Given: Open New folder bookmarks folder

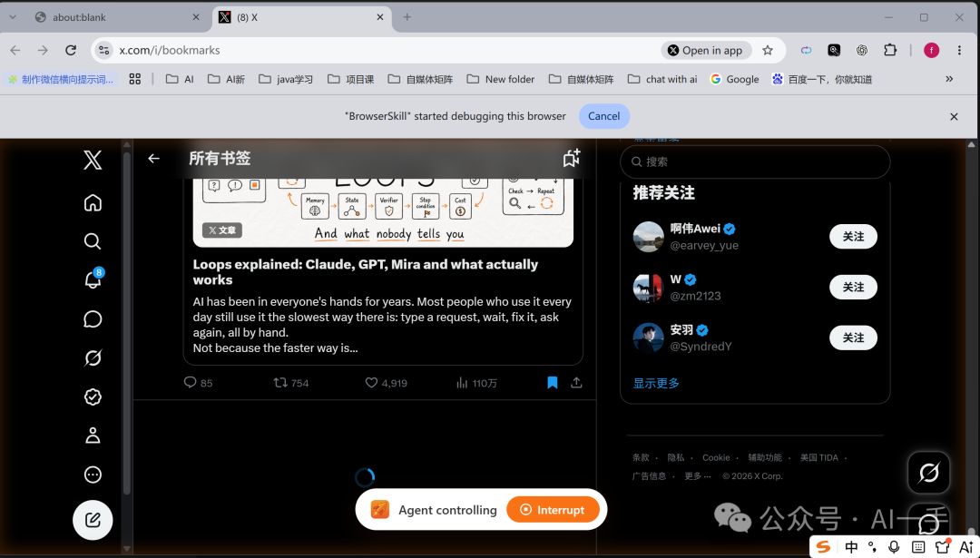Looking at the screenshot, I should tap(501, 79).
